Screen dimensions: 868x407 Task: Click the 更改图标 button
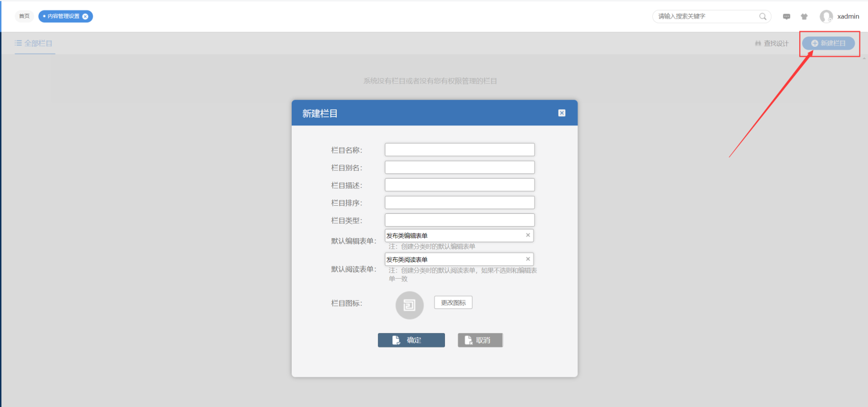coord(453,302)
